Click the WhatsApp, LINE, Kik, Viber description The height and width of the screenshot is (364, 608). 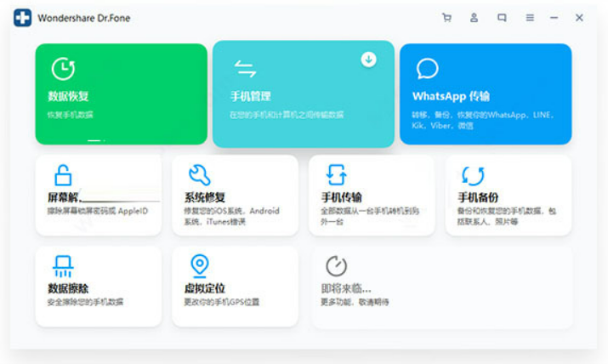pos(483,120)
